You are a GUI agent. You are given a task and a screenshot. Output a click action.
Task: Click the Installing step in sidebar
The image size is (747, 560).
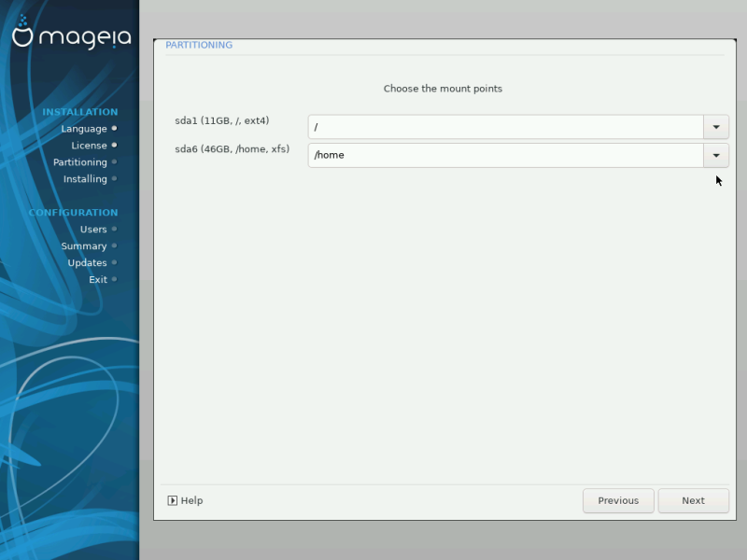pos(85,179)
